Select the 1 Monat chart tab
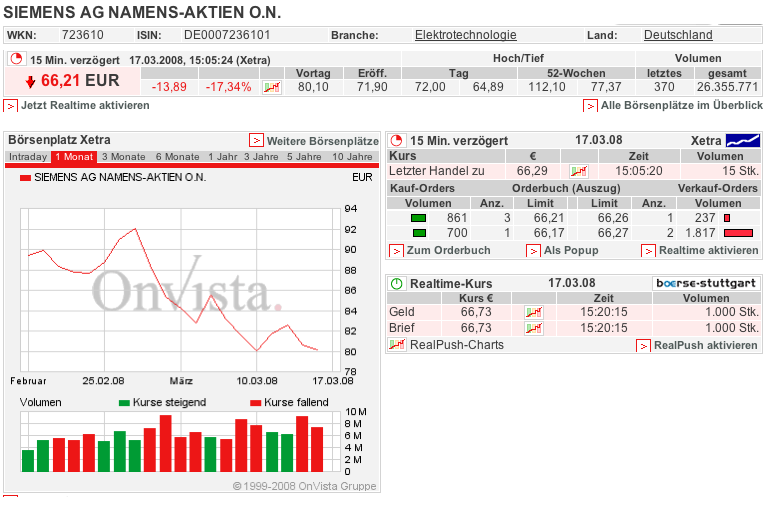This screenshot has height=506, width=768. click(x=74, y=157)
